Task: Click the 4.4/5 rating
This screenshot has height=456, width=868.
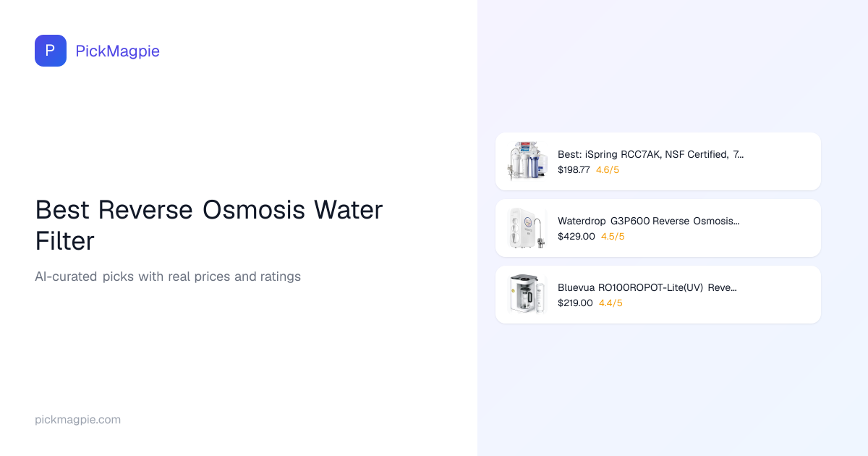Action: point(610,303)
